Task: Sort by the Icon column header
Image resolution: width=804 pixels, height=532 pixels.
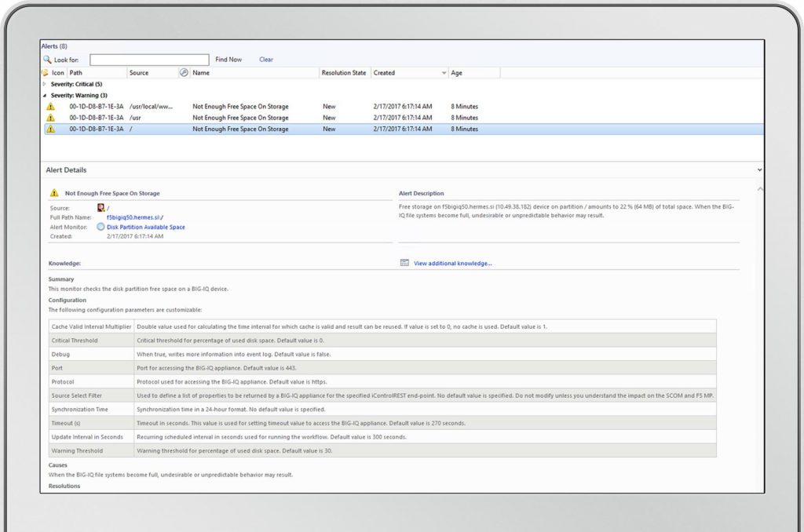Action: (x=58, y=73)
